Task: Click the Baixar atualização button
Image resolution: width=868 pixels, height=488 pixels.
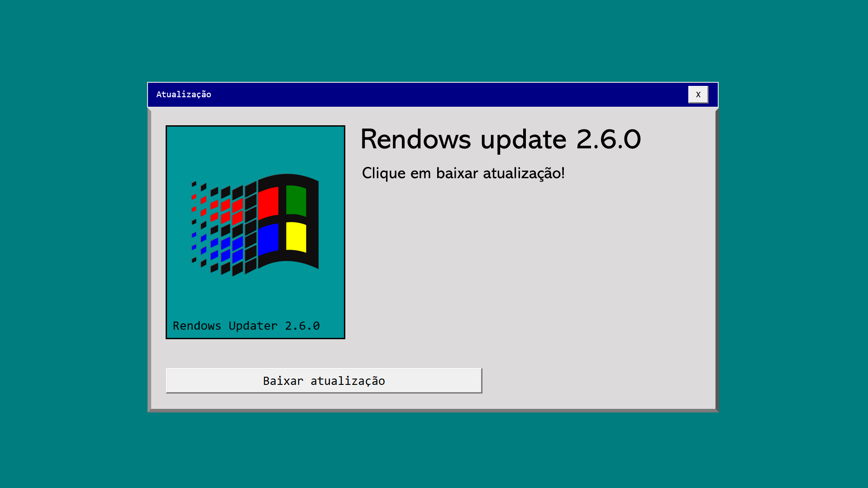Action: point(324,380)
